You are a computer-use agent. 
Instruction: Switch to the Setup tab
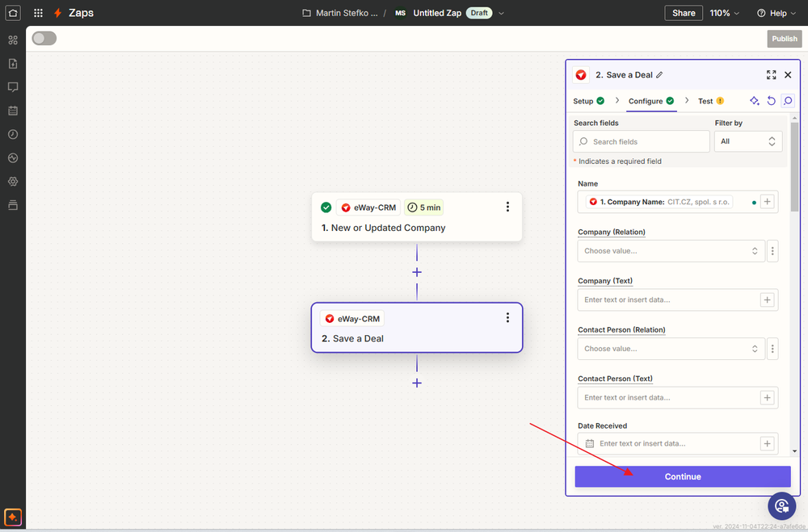[588, 101]
